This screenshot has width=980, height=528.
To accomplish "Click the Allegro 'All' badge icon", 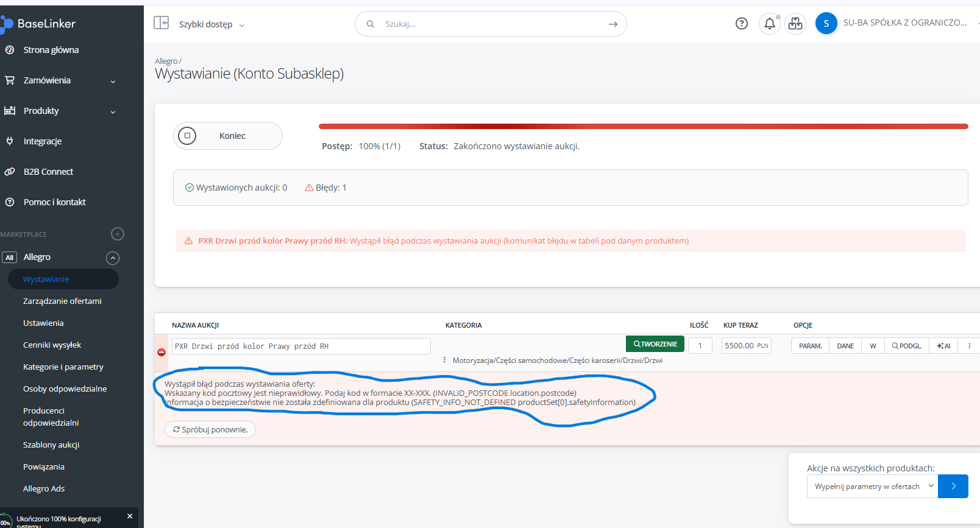I will pyautogui.click(x=9, y=258).
